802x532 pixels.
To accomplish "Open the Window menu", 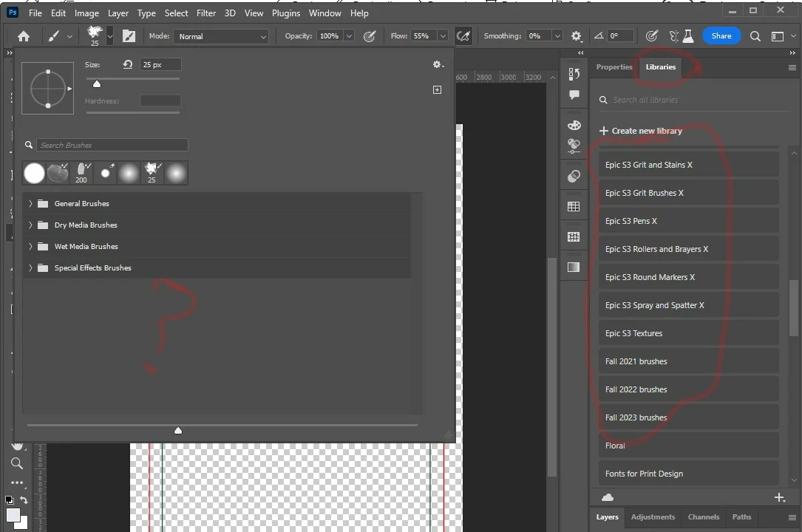I will click(324, 13).
